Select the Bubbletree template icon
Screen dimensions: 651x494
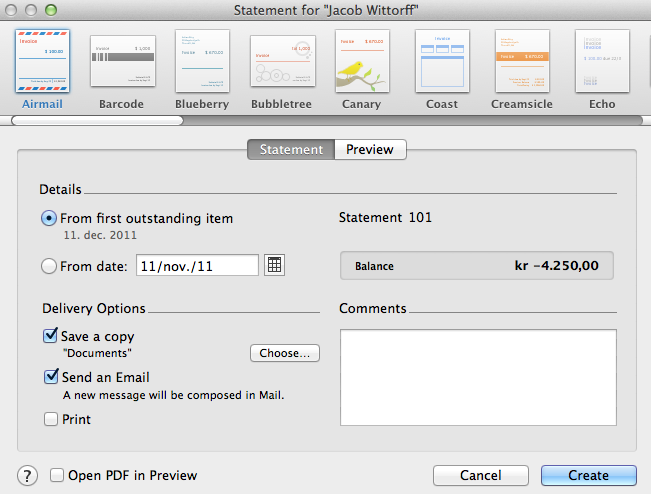click(x=282, y=60)
